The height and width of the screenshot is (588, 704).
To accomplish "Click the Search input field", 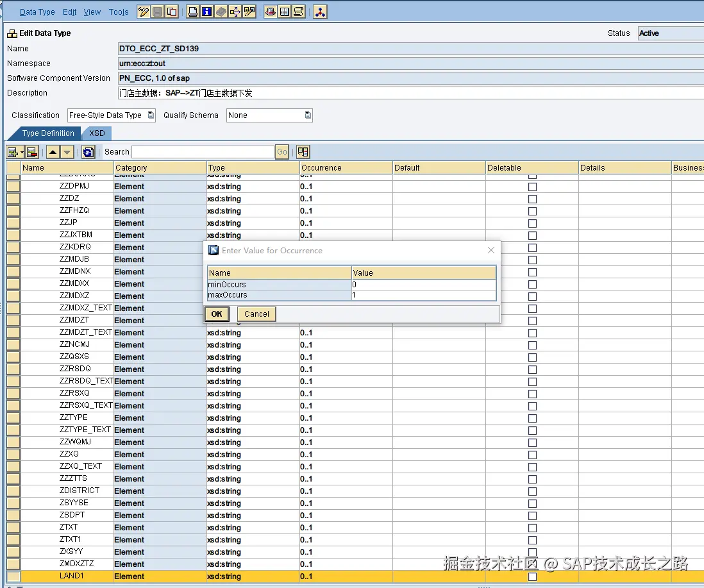I will pyautogui.click(x=203, y=152).
